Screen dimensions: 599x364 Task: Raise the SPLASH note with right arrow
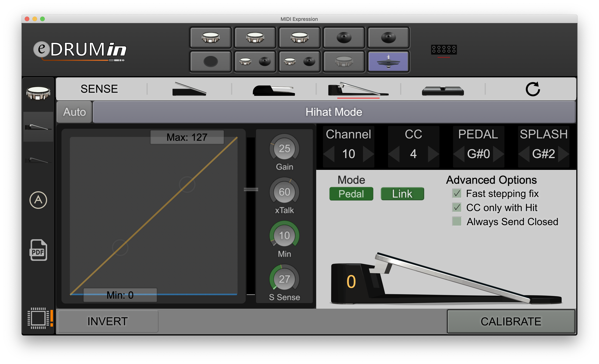coord(564,154)
